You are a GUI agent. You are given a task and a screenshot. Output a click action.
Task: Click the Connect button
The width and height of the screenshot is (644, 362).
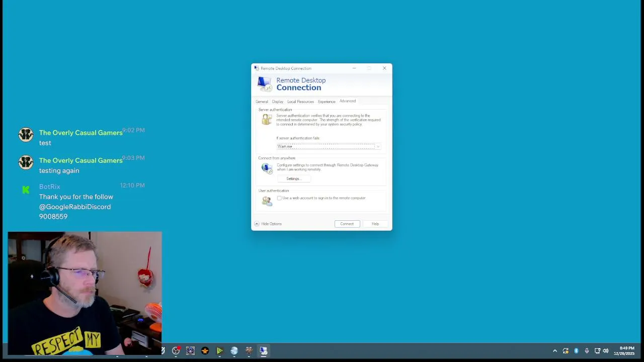click(x=347, y=224)
